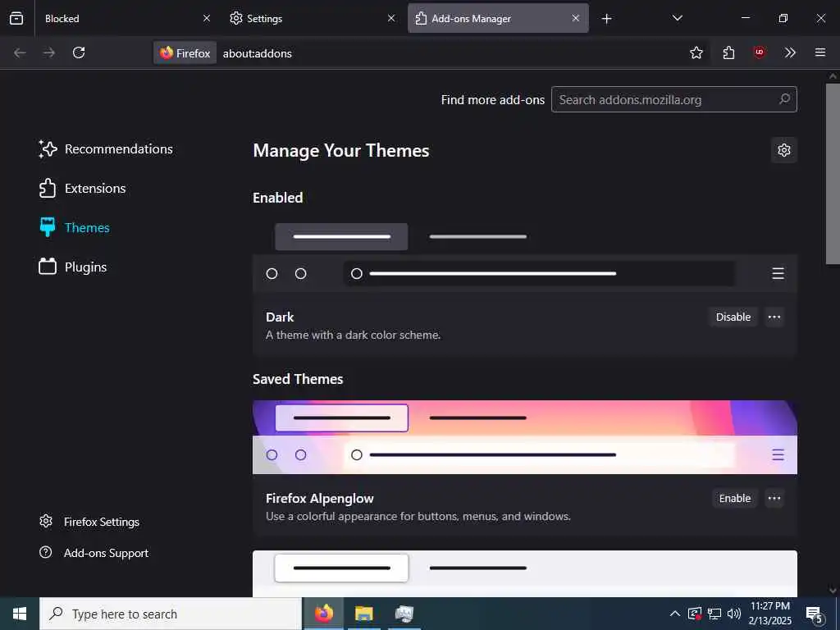This screenshot has height=630, width=840.
Task: Open Firefox from the taskbar
Action: (323, 614)
